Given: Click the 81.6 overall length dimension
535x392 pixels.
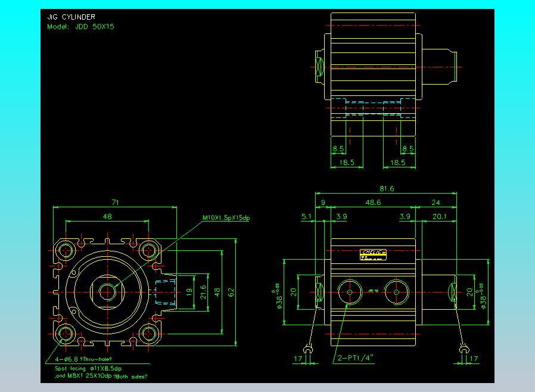Looking at the screenshot, I should (387, 188).
